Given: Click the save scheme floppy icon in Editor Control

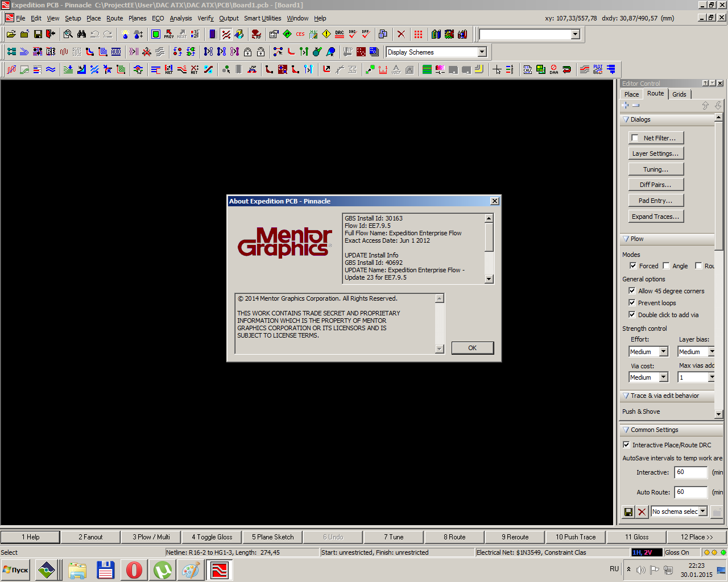Looking at the screenshot, I should tap(628, 512).
